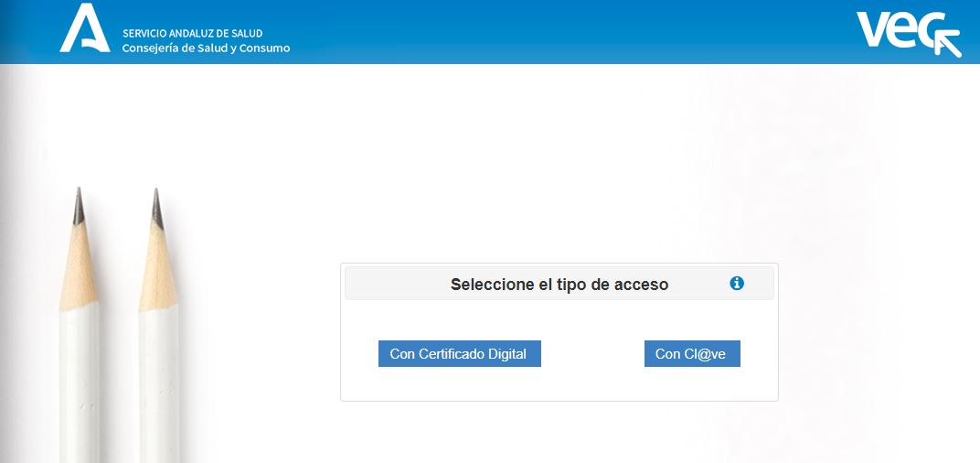Click 'Consejería de Salud y Consumo' text

coord(207,48)
